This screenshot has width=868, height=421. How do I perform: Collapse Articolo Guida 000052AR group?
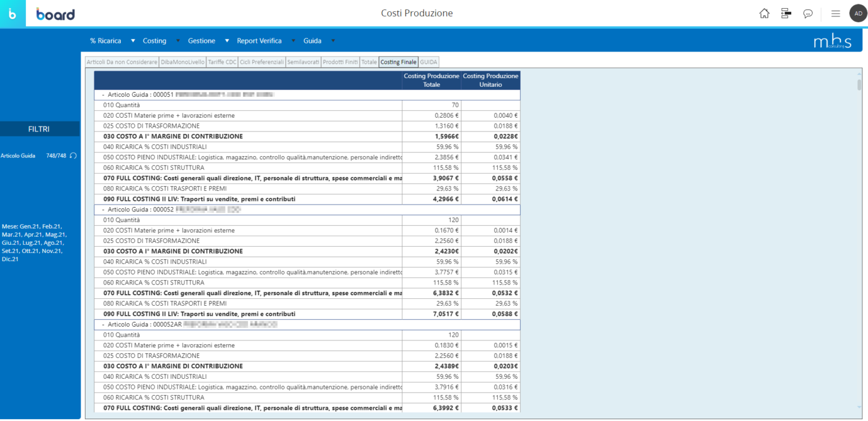point(103,324)
